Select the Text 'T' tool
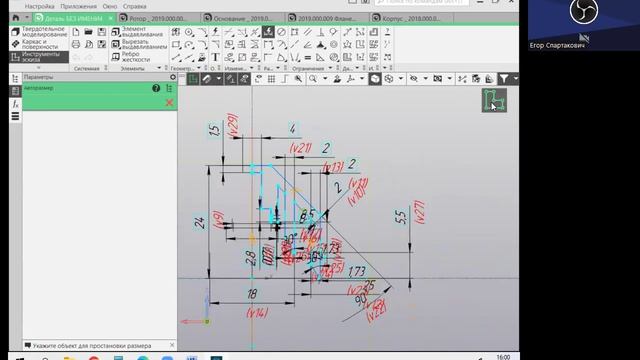 pos(215,57)
